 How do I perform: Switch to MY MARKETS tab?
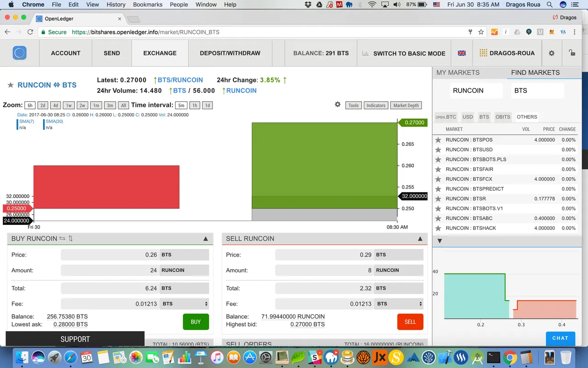458,73
